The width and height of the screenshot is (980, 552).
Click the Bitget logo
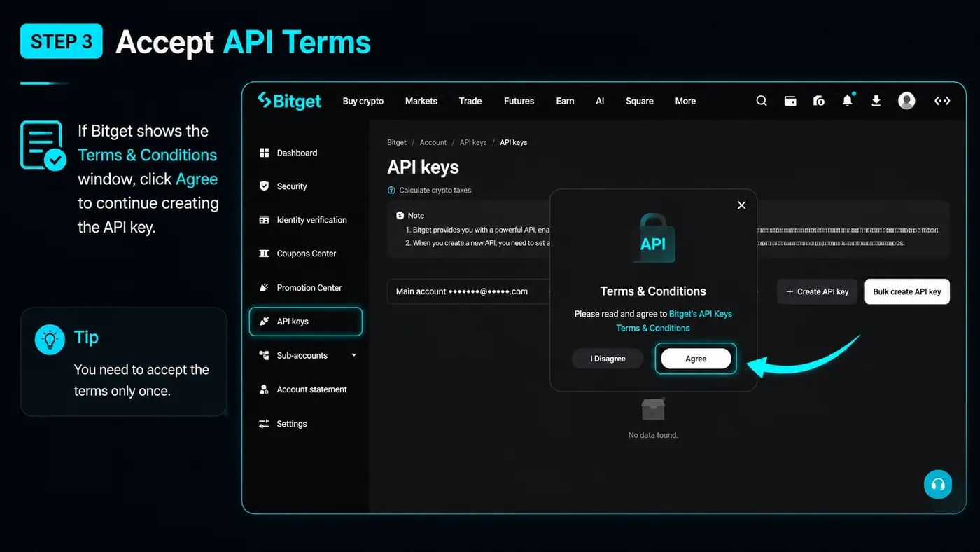[x=289, y=101]
